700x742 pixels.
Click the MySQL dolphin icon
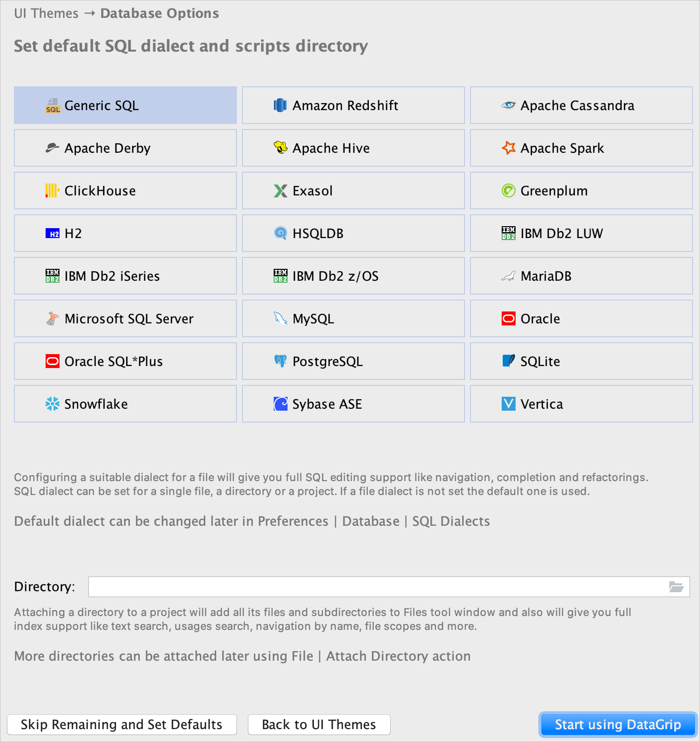(x=281, y=318)
